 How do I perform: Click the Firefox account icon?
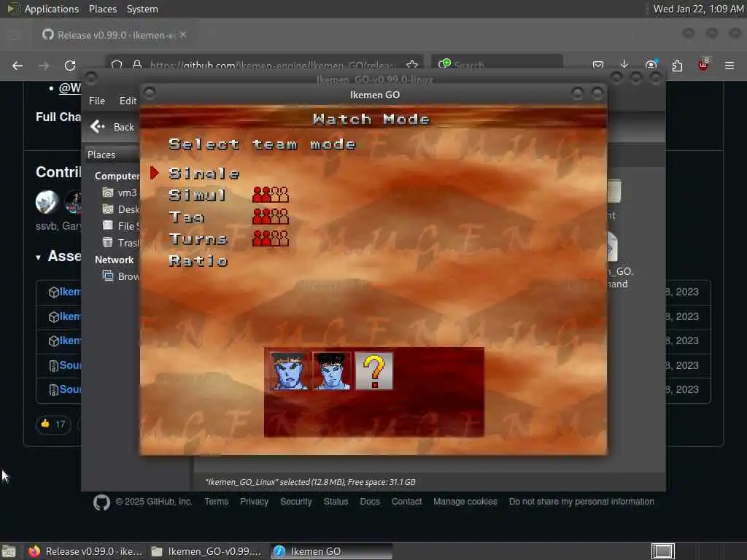tap(651, 65)
